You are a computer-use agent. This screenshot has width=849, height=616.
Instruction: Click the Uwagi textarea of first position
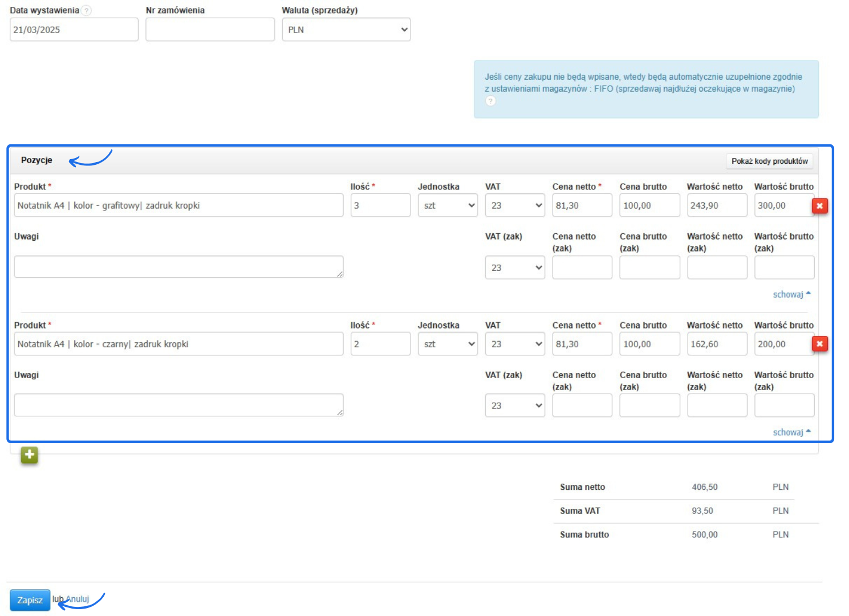178,267
